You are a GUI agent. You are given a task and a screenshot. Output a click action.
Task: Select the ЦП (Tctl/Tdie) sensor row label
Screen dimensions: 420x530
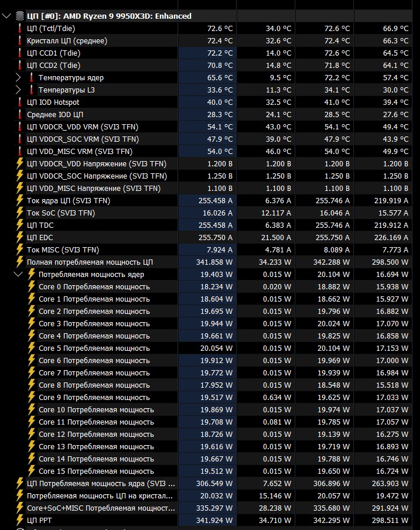coord(51,28)
